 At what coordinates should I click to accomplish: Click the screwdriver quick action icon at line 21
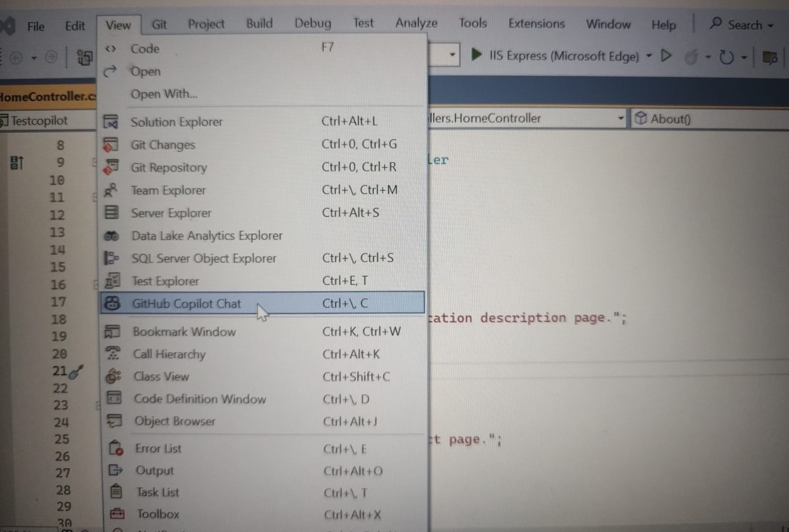click(76, 372)
